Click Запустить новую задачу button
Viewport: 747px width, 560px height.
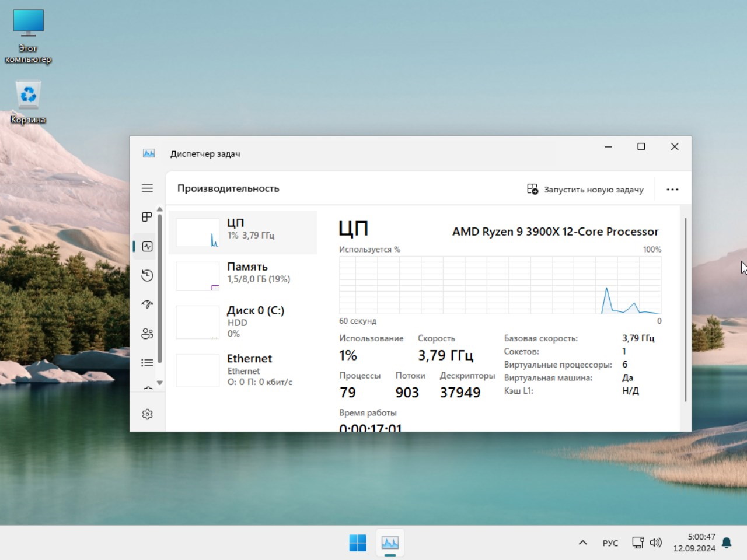[585, 189]
